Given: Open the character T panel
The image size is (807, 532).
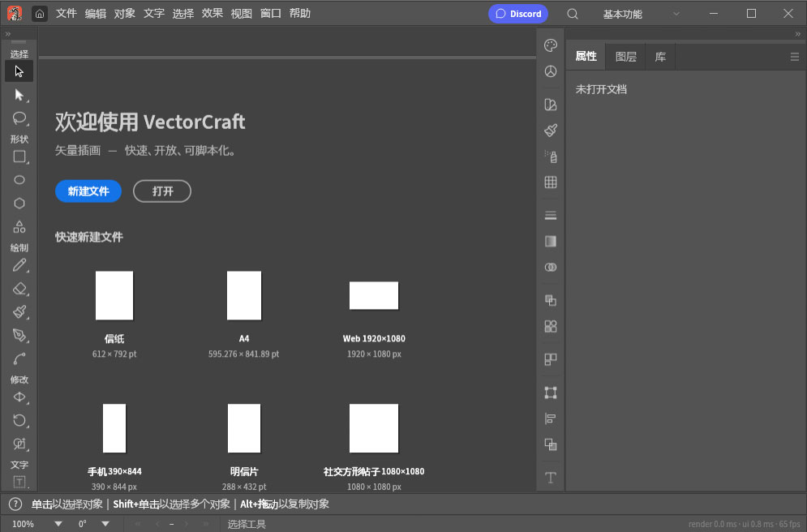Looking at the screenshot, I should click(551, 478).
